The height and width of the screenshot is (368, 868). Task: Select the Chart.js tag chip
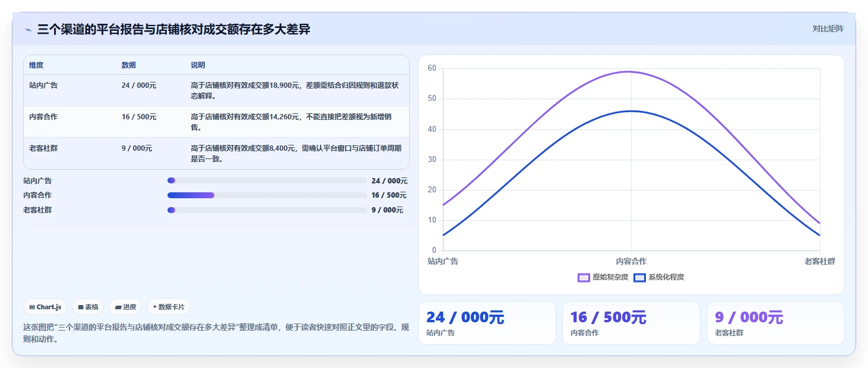pyautogui.click(x=45, y=307)
